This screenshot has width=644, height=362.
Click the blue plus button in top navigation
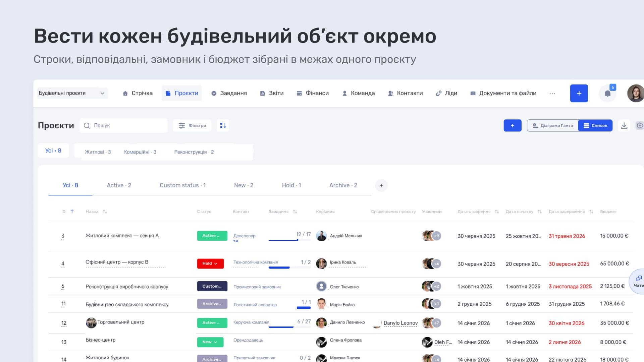[579, 94]
